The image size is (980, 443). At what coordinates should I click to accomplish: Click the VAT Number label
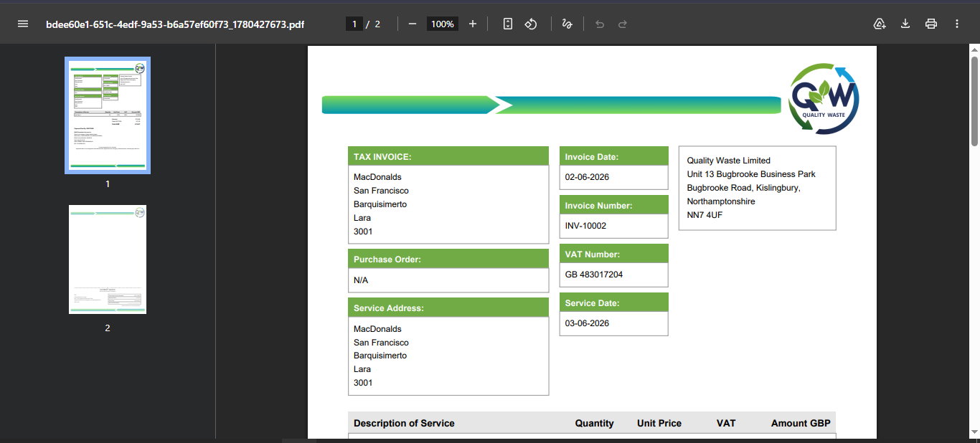click(x=593, y=254)
